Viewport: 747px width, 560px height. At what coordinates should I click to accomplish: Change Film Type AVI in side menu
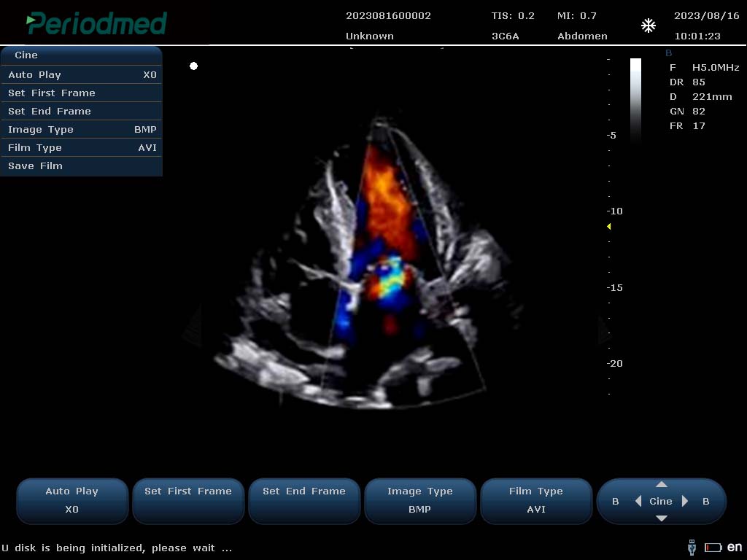click(81, 147)
